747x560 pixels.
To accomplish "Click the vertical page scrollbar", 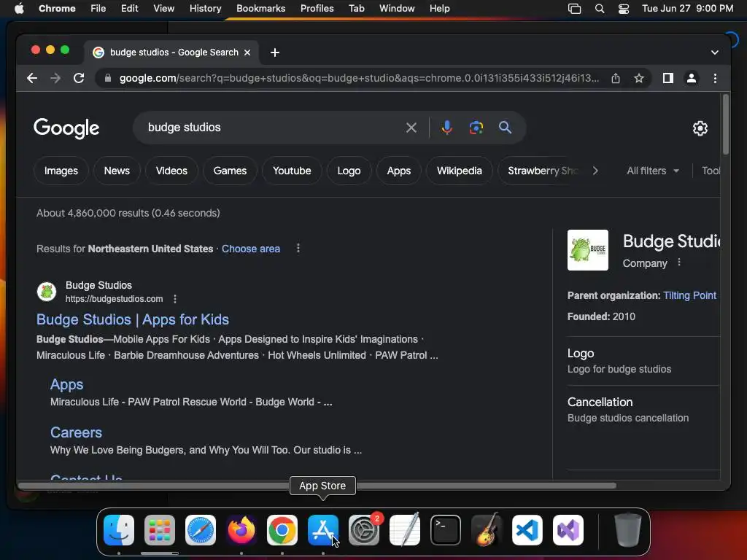I will [726, 125].
